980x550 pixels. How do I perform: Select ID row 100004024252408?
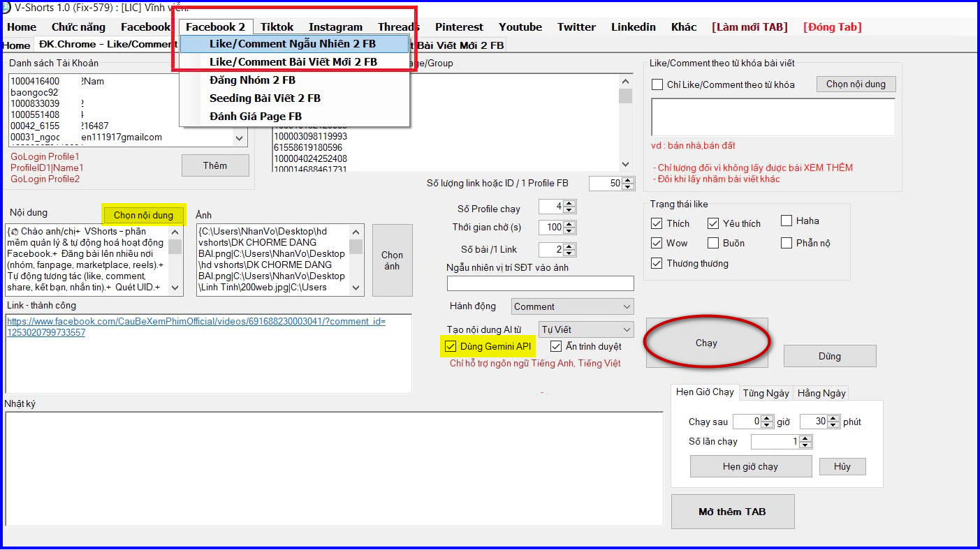click(x=310, y=158)
